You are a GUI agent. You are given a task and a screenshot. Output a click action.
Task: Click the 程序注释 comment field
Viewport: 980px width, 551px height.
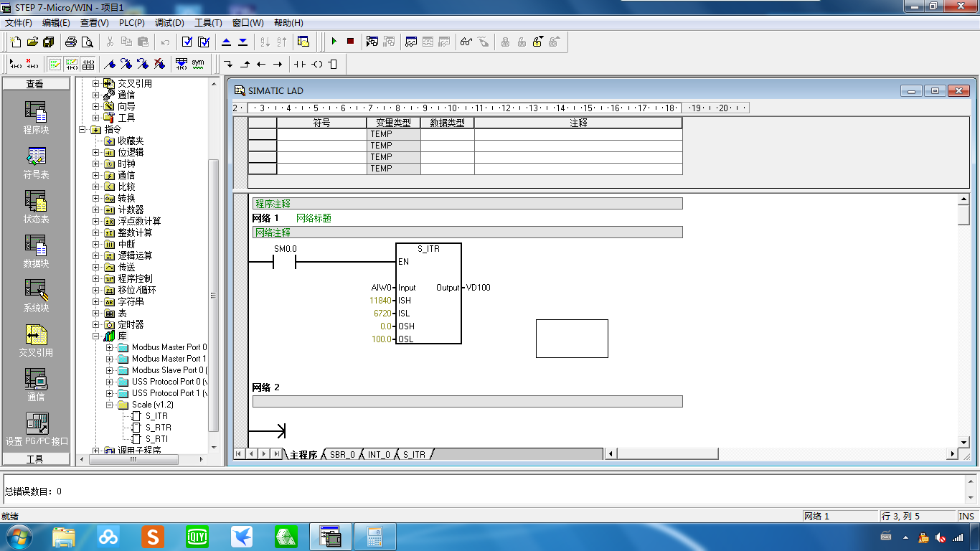pyautogui.click(x=467, y=204)
